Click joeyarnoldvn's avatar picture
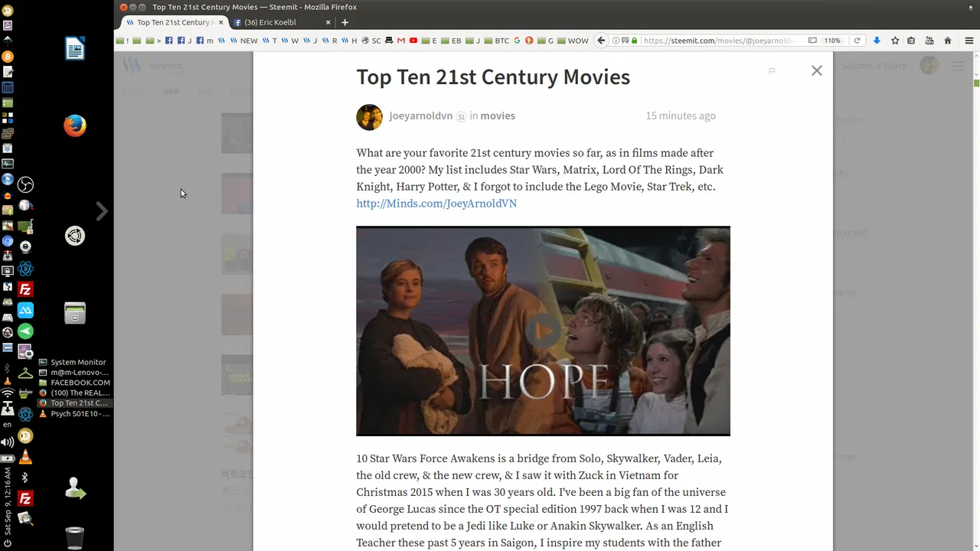 click(369, 116)
